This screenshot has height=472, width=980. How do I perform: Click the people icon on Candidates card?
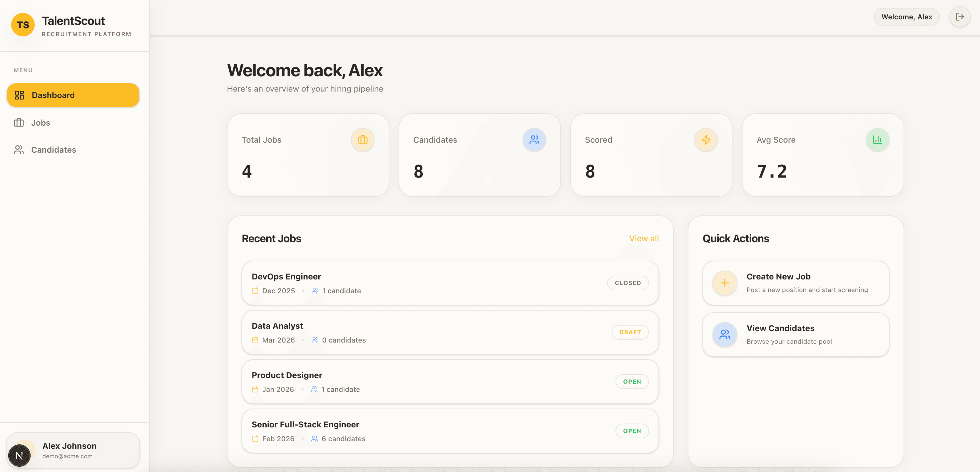pos(534,140)
